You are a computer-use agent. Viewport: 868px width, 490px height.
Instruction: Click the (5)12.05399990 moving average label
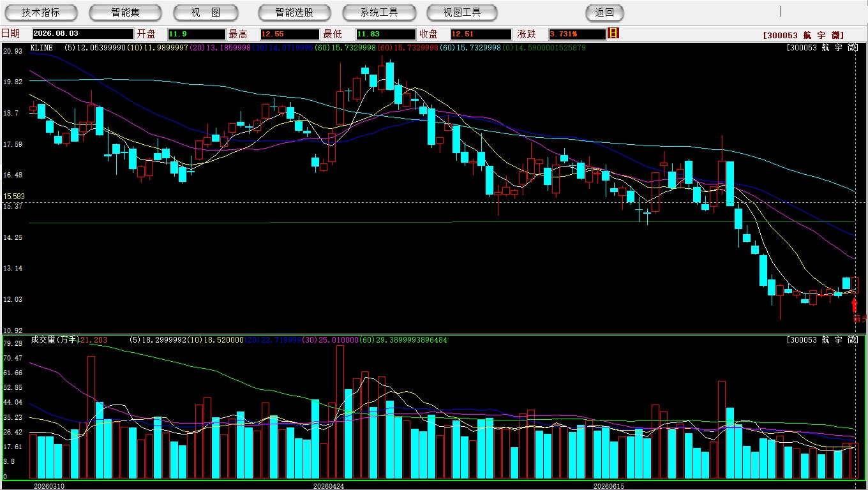pos(95,48)
